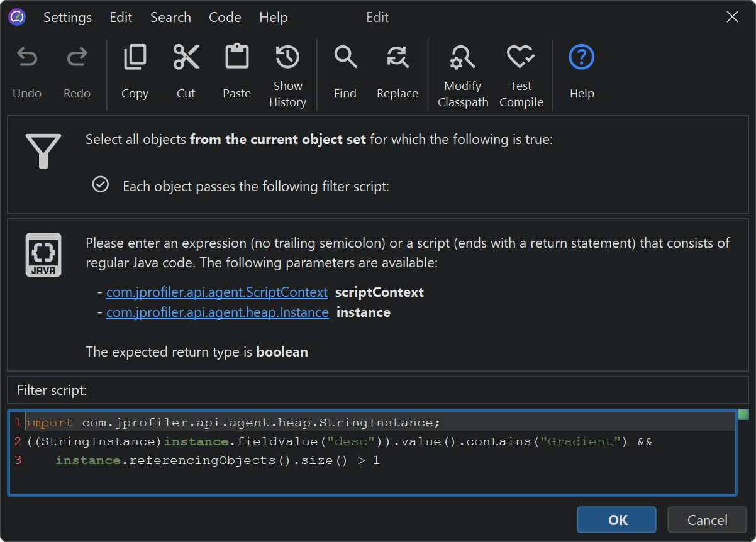Open the heap.Instance documentation link
The width and height of the screenshot is (756, 542).
click(x=217, y=312)
